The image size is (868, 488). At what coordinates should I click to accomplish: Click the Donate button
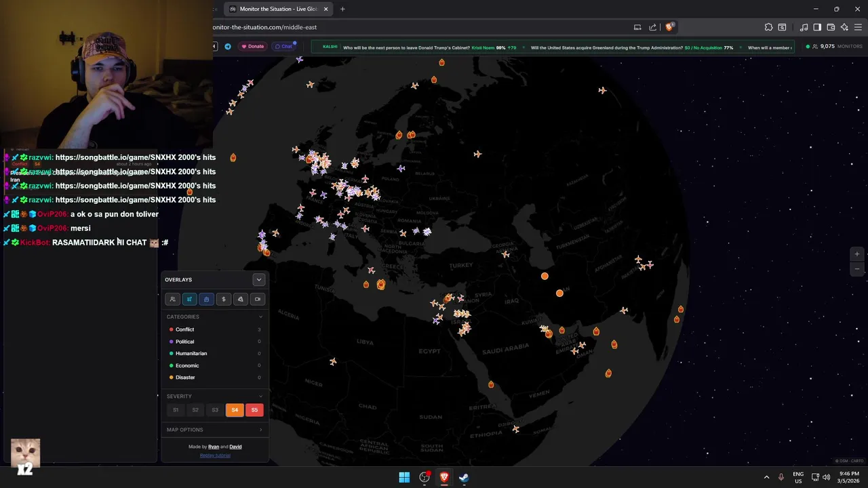[252, 46]
